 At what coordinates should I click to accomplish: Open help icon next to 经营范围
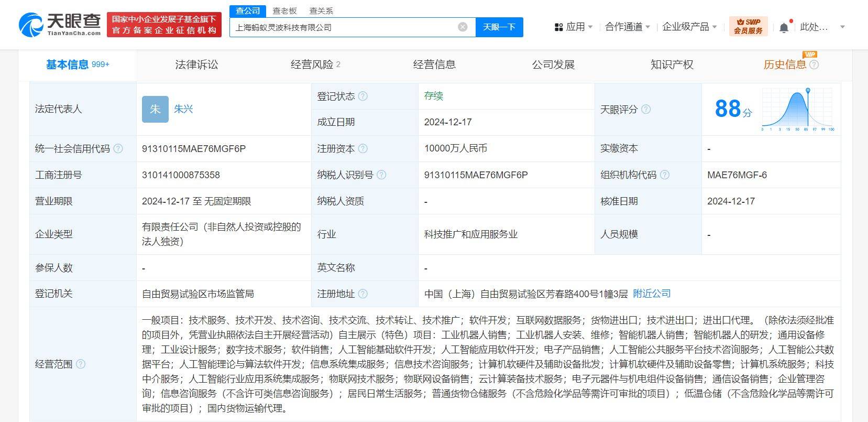pyautogui.click(x=81, y=364)
